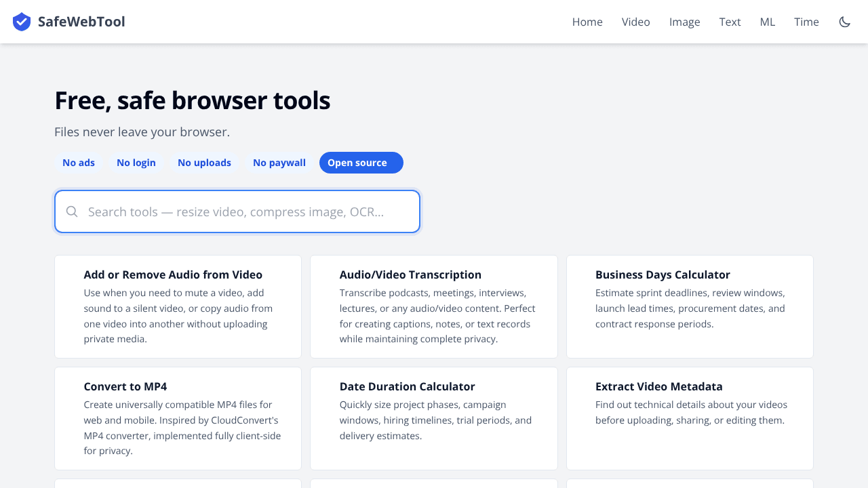Click 'Transcribe podcasts, meetings, interviews' description

pos(437,316)
